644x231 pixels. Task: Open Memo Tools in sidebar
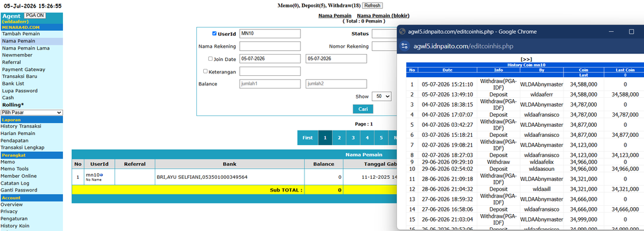pyautogui.click(x=14, y=169)
